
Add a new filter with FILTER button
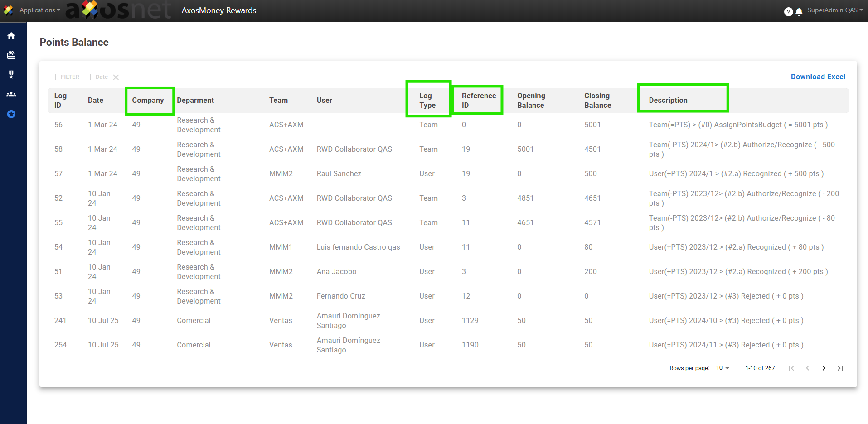(66, 77)
